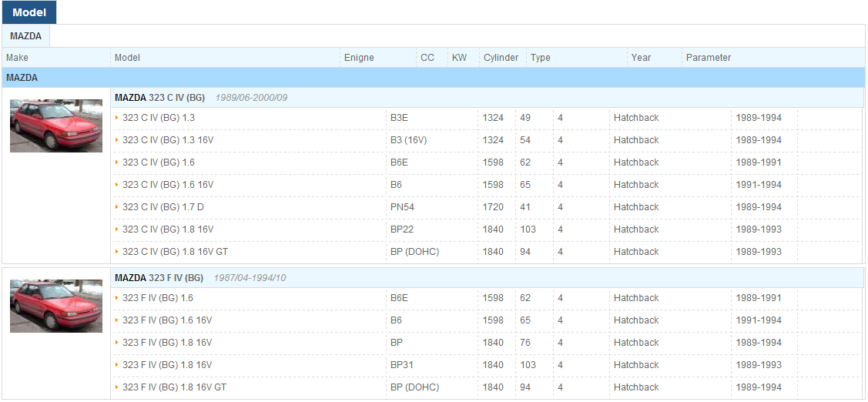
Task: Open the red car thumbnail for 323 F IV
Action: click(x=56, y=307)
